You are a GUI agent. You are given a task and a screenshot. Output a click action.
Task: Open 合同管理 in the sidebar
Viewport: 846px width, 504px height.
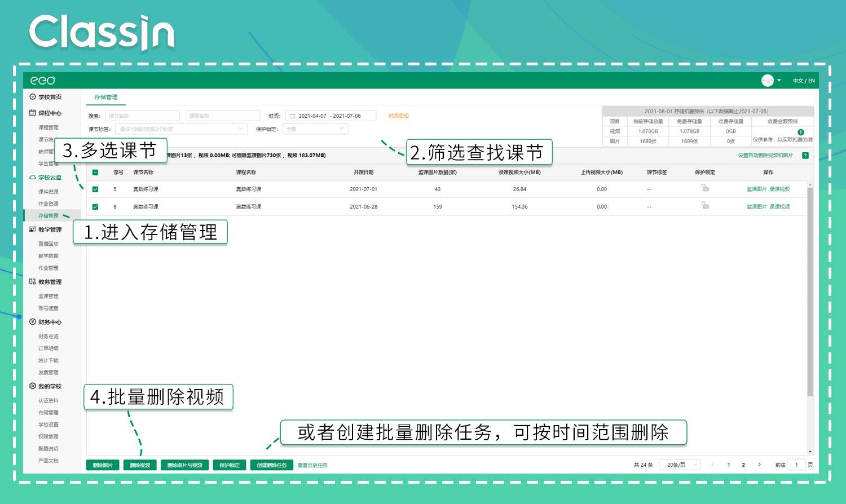coord(49,413)
